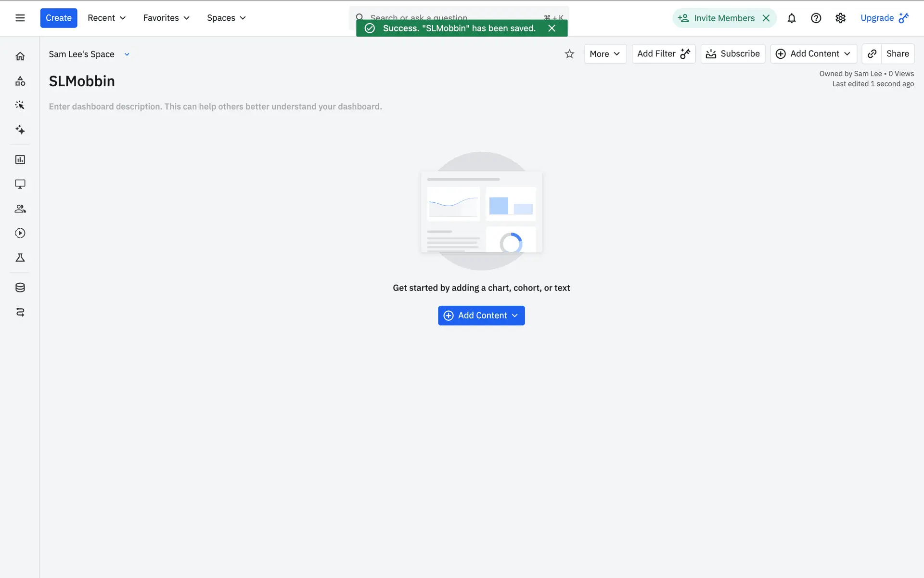This screenshot has height=578, width=924.
Task: Go to Home via sidebar icon
Action: coord(20,56)
